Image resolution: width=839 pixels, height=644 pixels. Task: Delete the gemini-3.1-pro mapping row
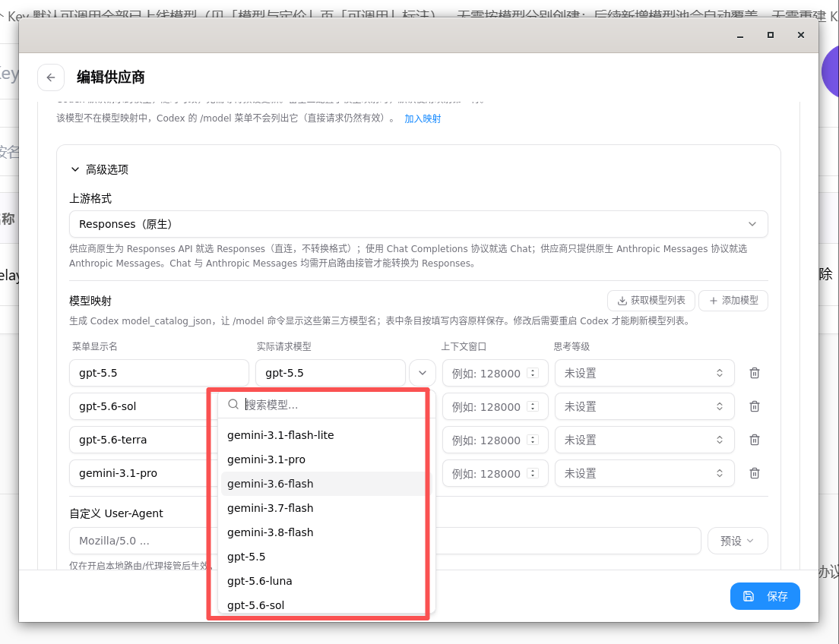pyautogui.click(x=755, y=473)
